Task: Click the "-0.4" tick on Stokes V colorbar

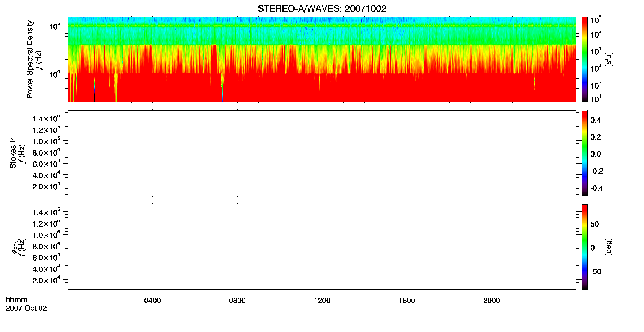Action: 597,188
